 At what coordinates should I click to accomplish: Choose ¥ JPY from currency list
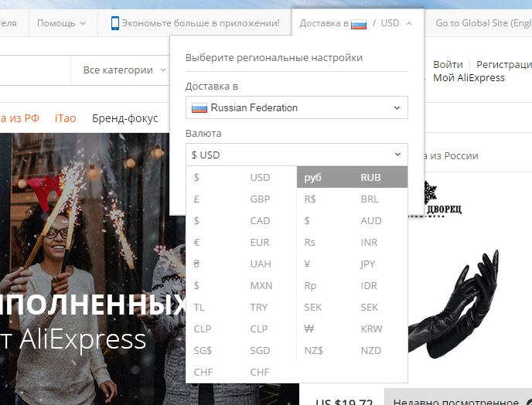coord(352,264)
